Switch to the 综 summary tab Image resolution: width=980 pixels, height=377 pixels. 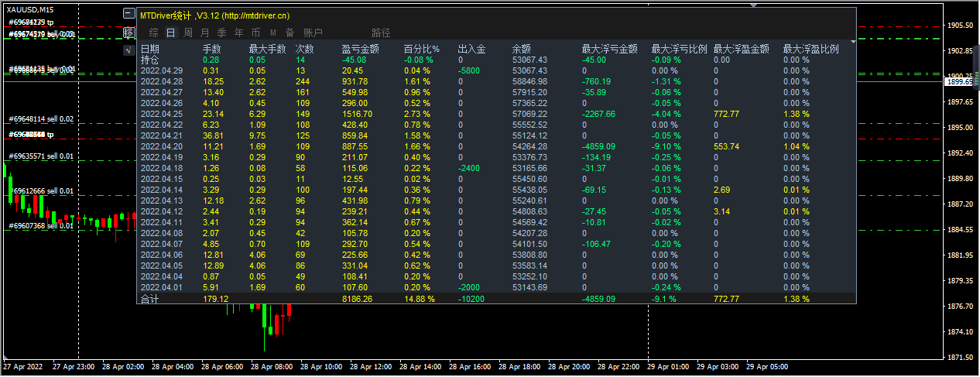153,33
